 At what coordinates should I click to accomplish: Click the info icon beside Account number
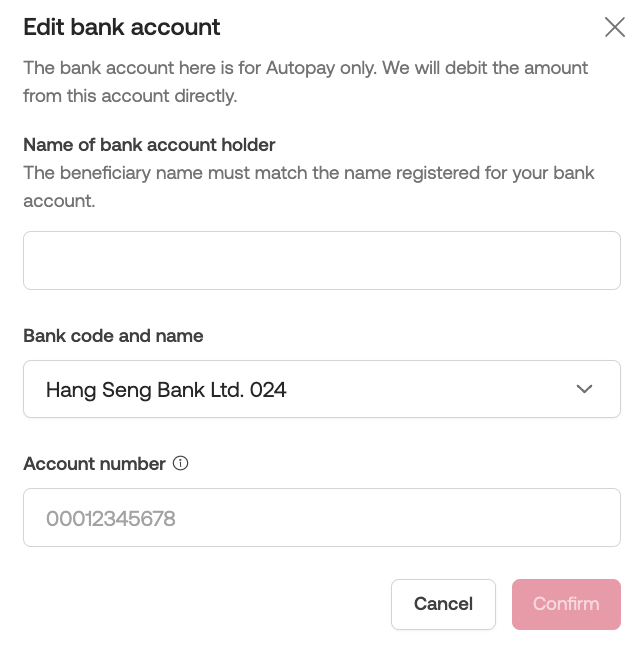181,463
